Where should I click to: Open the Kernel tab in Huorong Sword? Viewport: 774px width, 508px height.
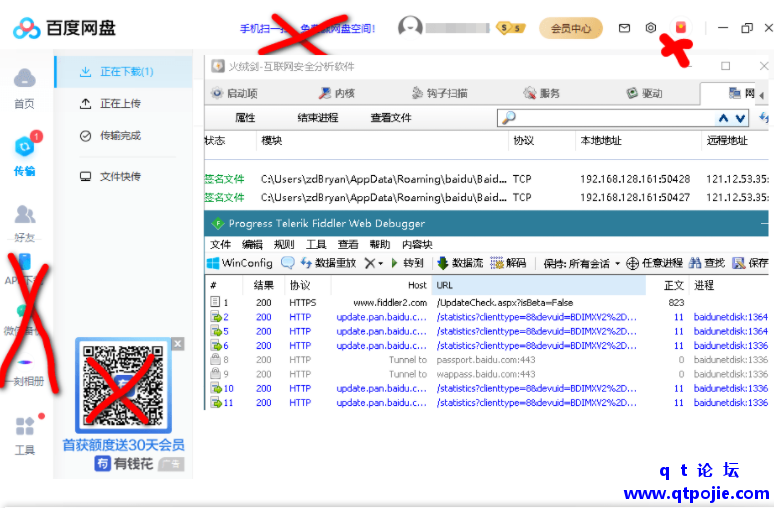[x=337, y=93]
